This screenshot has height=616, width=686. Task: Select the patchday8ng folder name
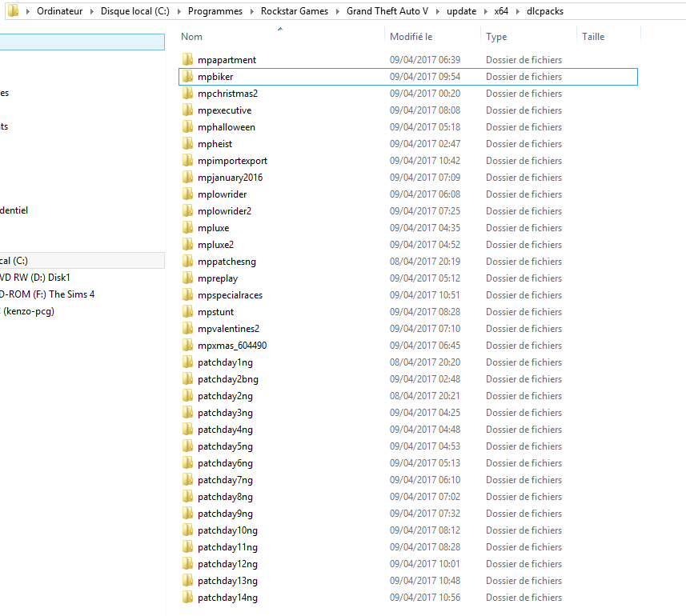tap(225, 497)
